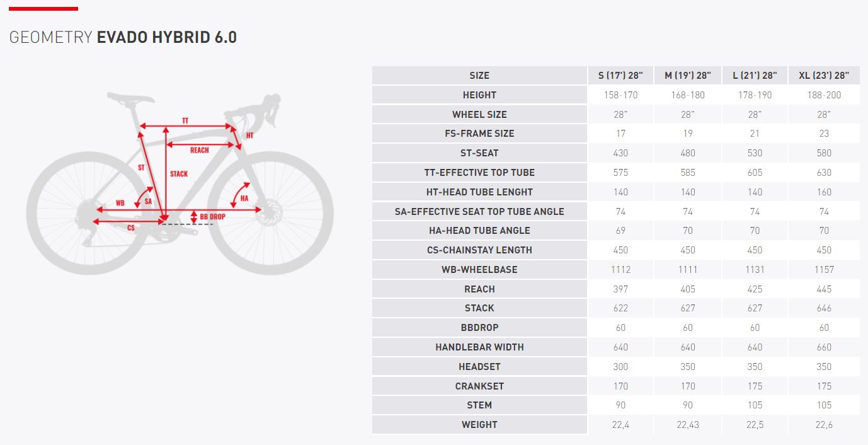Click the HANDLEBAR WIDTH row label
Viewport: 868px width, 445px height.
[x=479, y=347]
